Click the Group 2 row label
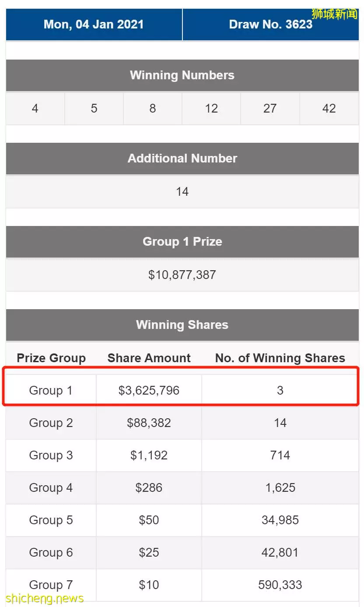This screenshot has height=607, width=364. point(51,423)
